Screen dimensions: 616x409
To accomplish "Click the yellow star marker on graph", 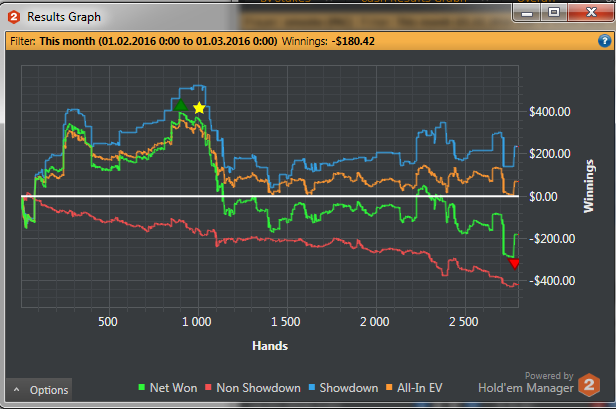I will [x=199, y=108].
